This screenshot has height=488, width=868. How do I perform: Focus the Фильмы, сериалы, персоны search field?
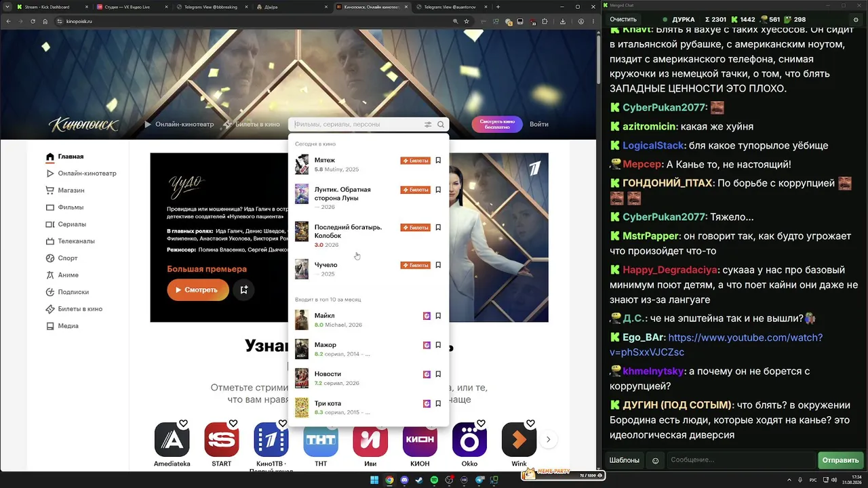[x=357, y=125]
